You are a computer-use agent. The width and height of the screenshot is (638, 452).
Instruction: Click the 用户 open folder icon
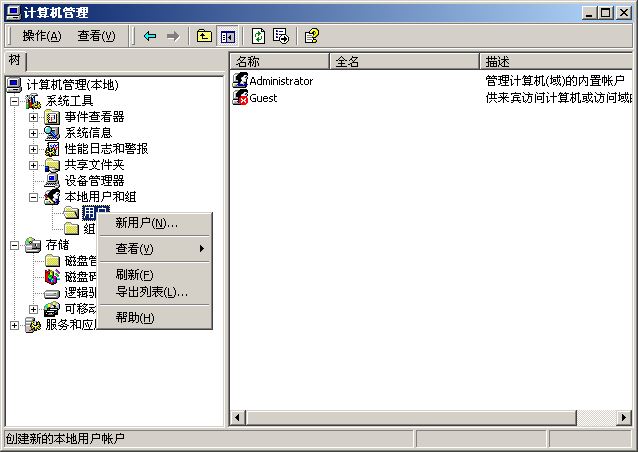71,212
